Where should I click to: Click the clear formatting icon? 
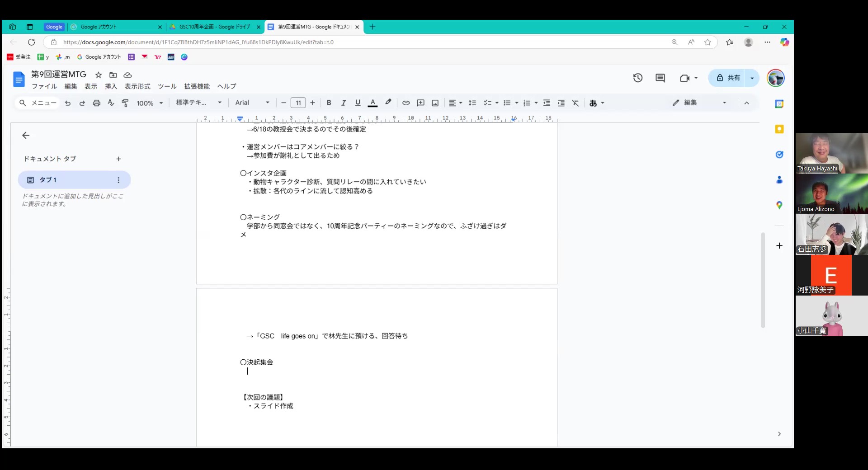point(575,103)
